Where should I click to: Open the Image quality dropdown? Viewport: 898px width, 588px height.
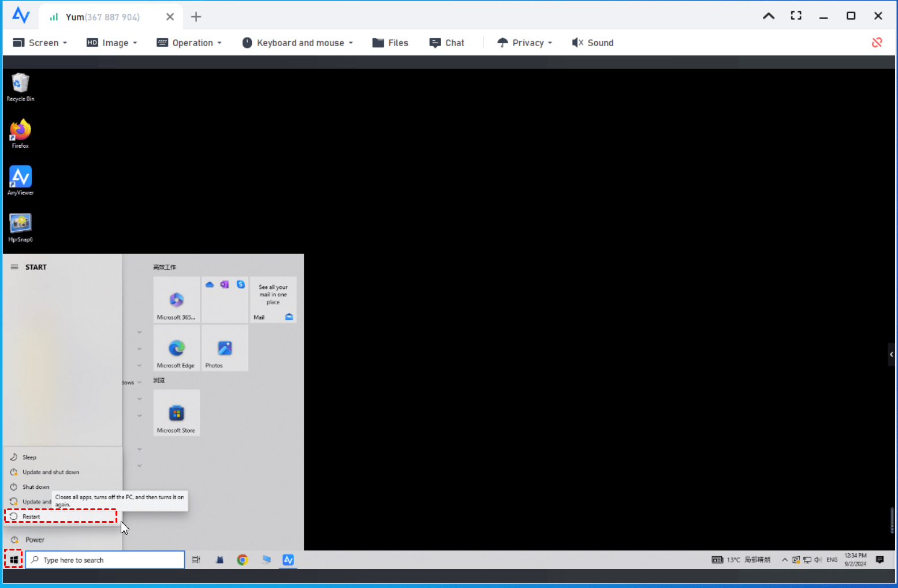coord(112,43)
